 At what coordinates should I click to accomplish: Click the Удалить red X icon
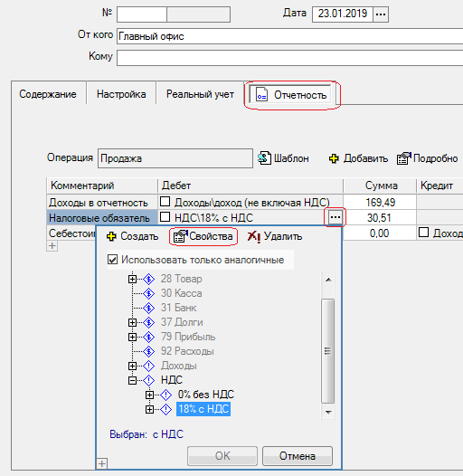pyautogui.click(x=253, y=236)
